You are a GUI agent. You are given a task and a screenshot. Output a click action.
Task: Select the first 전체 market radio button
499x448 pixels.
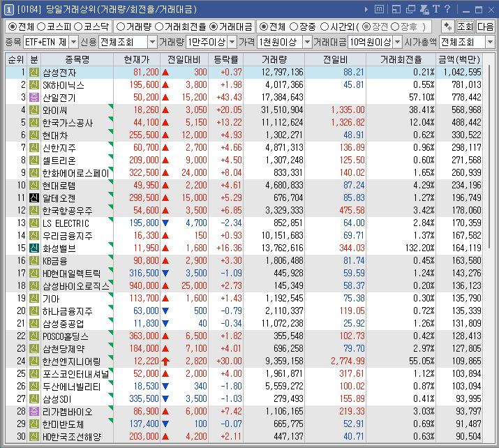[x=13, y=27]
